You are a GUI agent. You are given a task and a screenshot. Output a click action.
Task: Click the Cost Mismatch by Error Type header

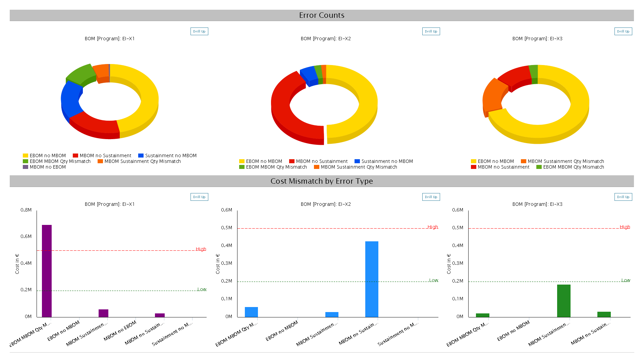322,181
